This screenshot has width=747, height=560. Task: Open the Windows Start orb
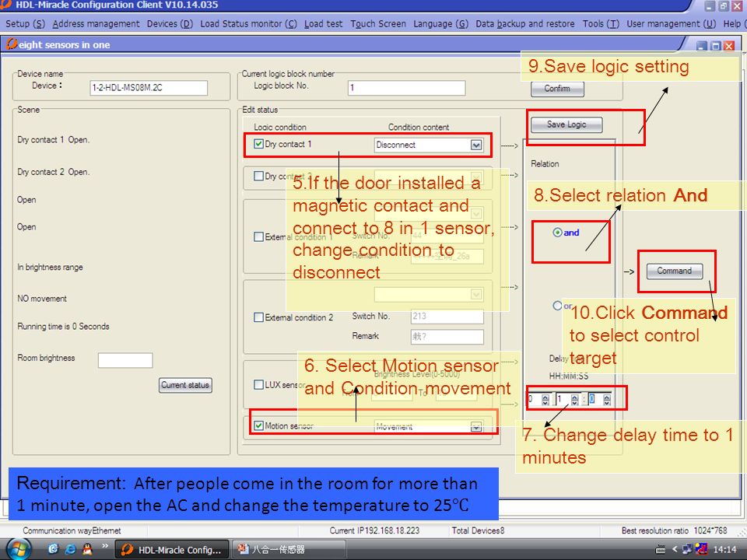pos(17,550)
